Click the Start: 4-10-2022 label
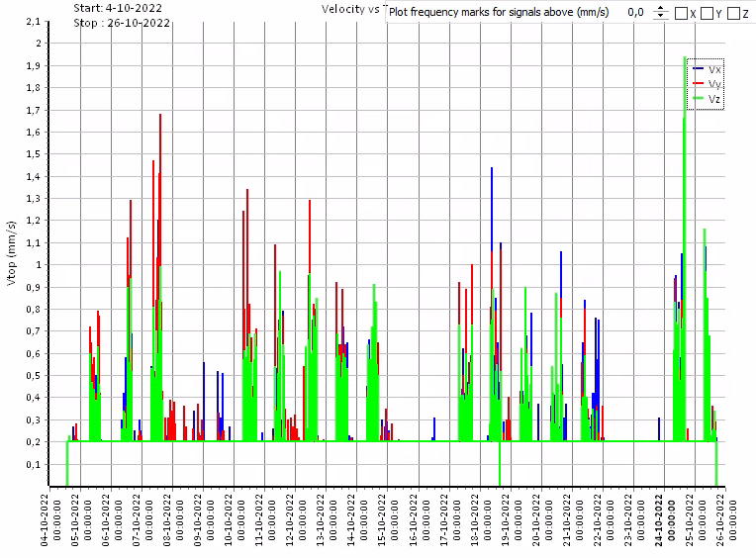This screenshot has width=756, height=558. pyautogui.click(x=118, y=7)
